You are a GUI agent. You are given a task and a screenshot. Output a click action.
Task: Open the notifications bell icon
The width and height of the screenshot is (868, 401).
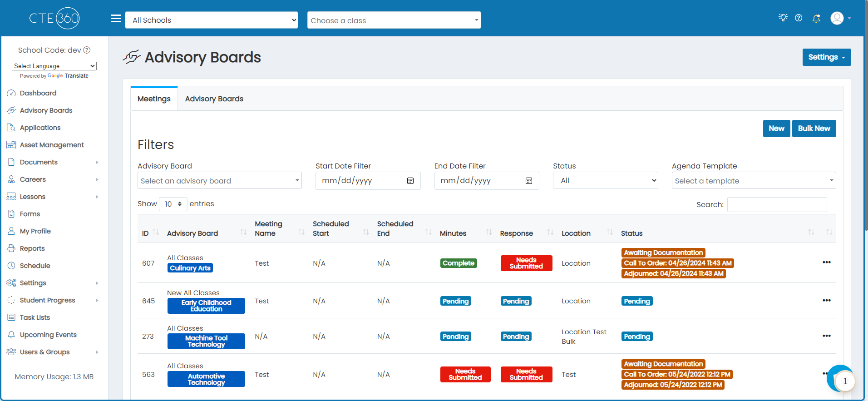point(816,18)
